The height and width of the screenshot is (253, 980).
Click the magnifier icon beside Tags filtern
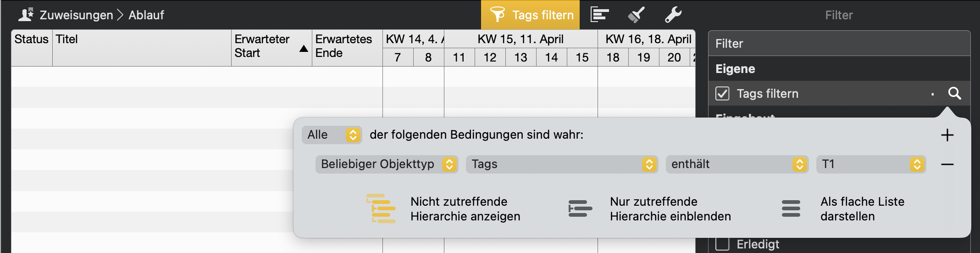pos(954,94)
